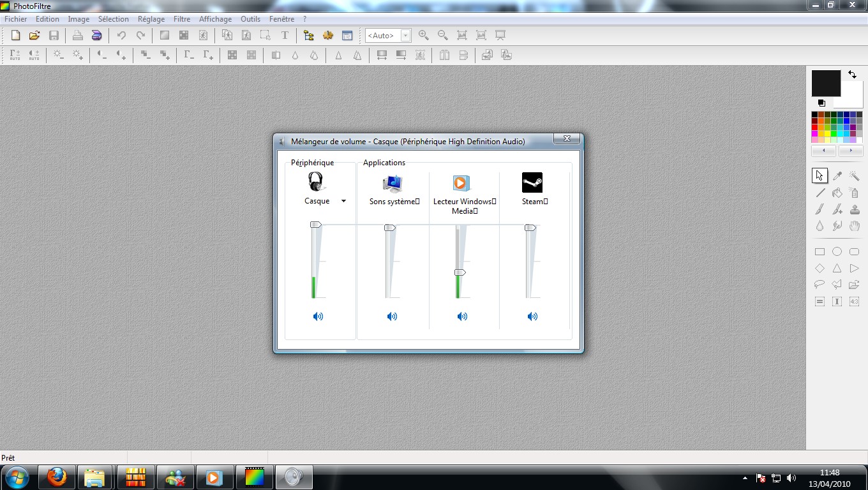Click the Casque volume slider thumb
868x490 pixels.
tap(315, 225)
